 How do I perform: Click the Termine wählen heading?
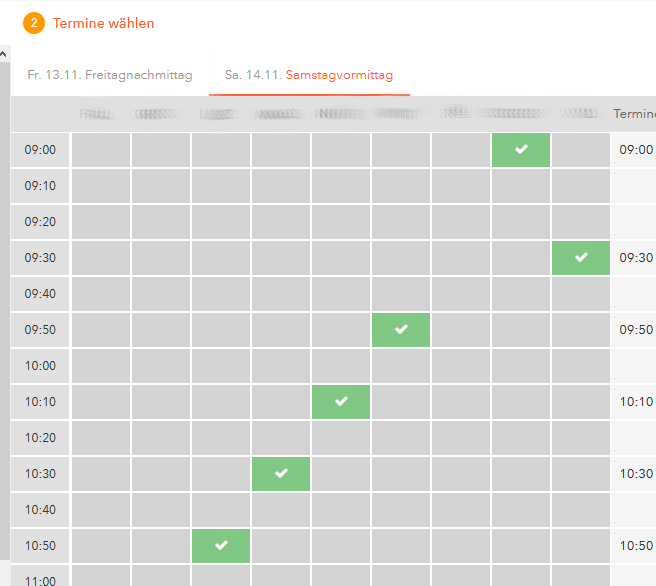coord(103,23)
